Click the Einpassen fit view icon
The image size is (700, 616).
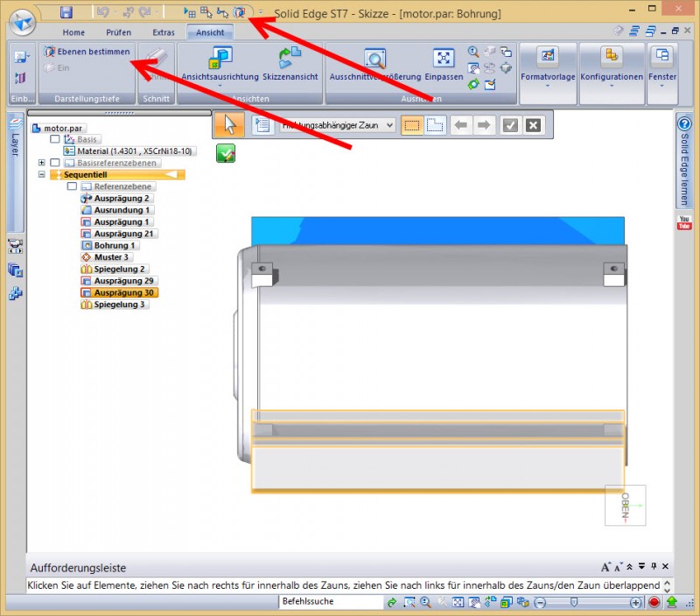444,59
